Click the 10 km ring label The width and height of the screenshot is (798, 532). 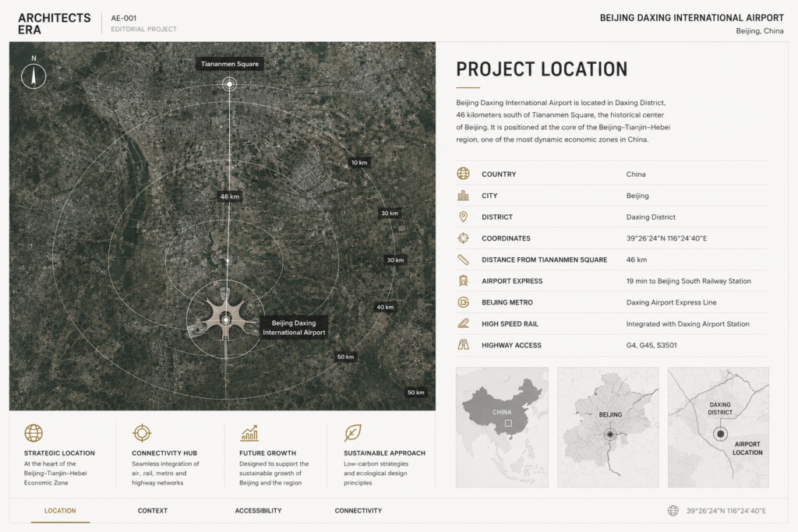tap(359, 163)
